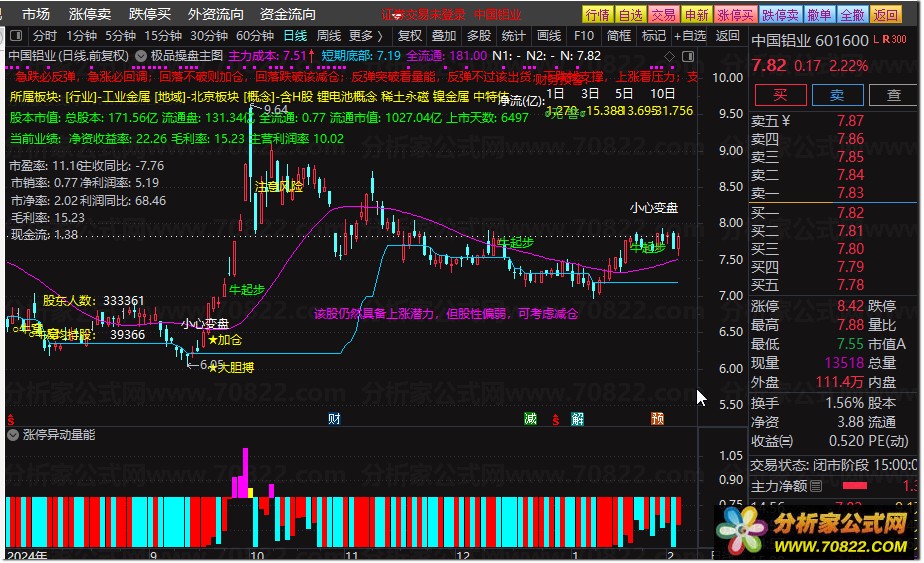Toggle the left panel icon beside 分时
Image resolution: width=924 pixels, height=563 pixels.
coord(16,36)
